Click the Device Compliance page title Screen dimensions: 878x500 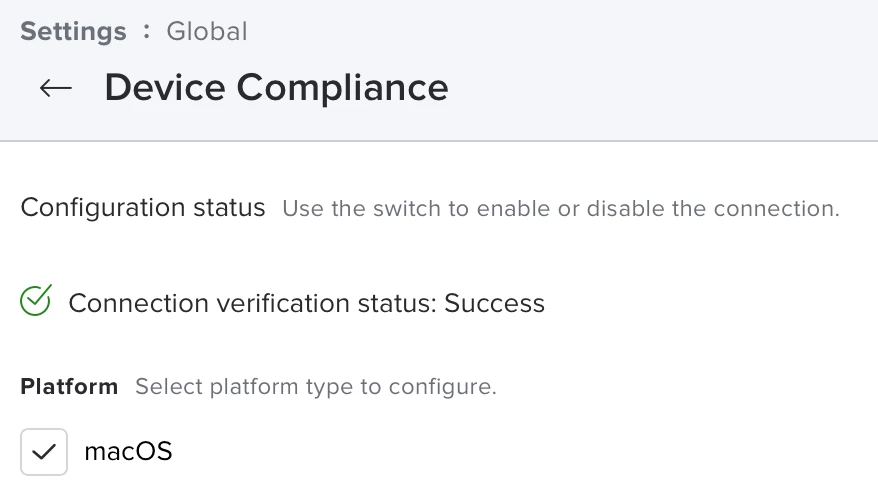coord(277,88)
